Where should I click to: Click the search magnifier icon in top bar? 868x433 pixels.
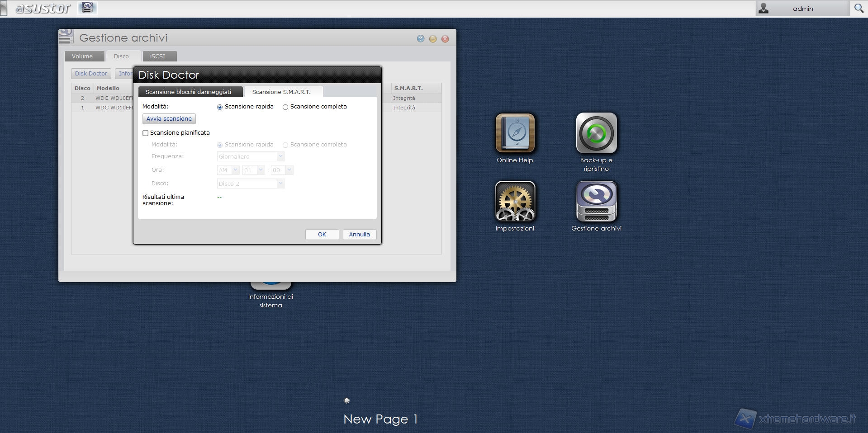click(859, 8)
